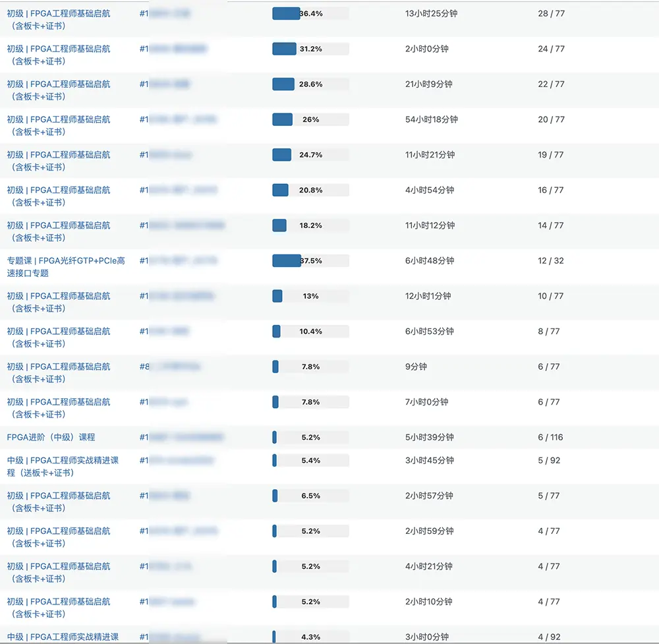Open the user ID link in the 54小时18分钟 row
The width and height of the screenshot is (659, 644).
point(178,119)
